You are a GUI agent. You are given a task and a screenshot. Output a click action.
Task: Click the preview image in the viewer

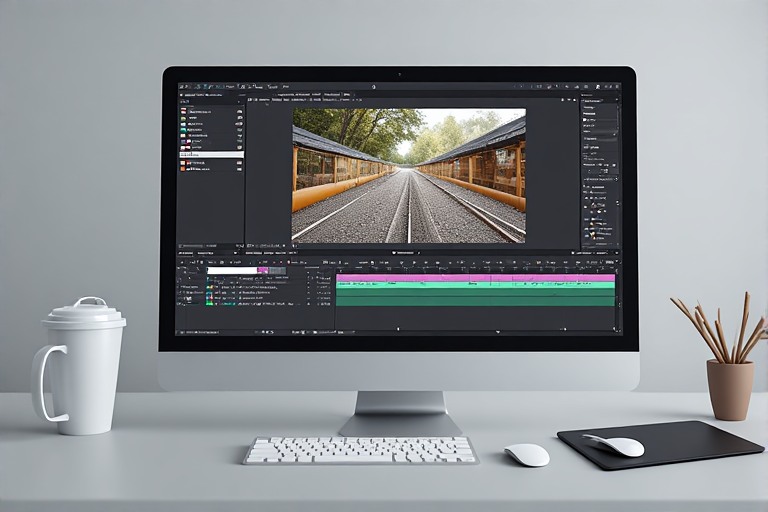pos(409,175)
